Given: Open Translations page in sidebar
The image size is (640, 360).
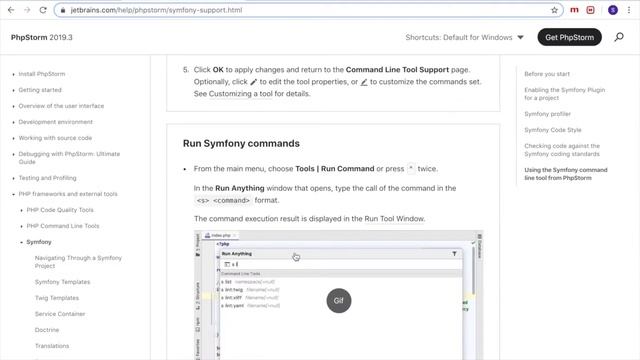Looking at the screenshot, I should pos(52,346).
